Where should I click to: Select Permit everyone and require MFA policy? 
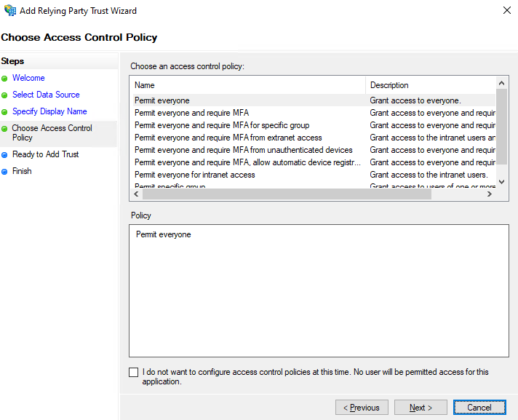point(191,113)
